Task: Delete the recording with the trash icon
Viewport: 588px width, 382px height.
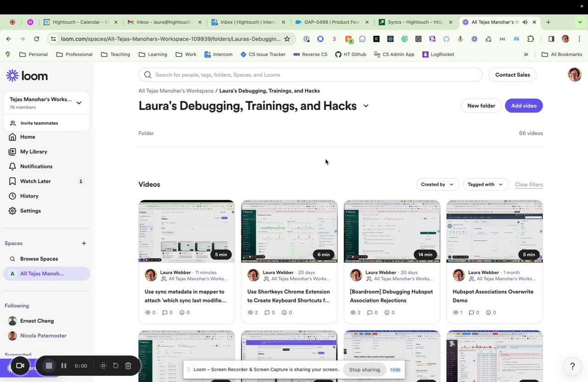Action: click(x=128, y=366)
